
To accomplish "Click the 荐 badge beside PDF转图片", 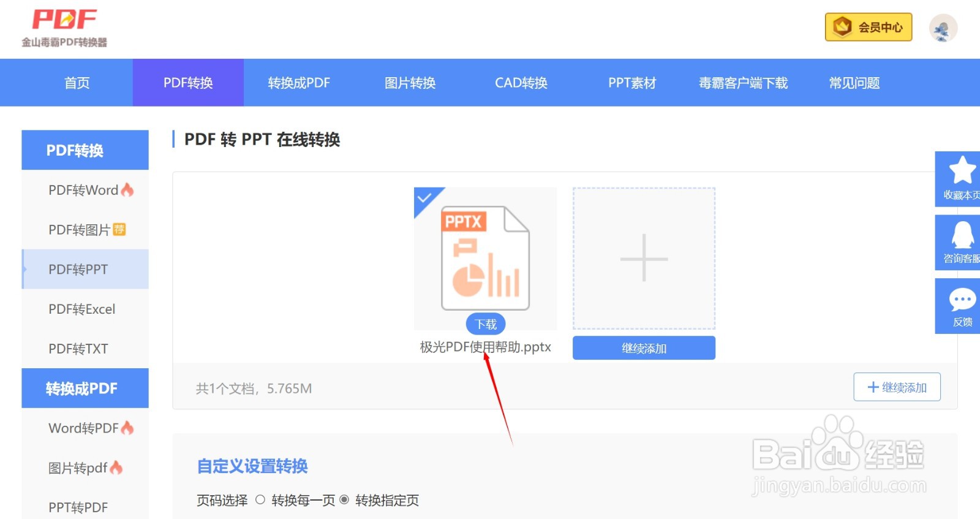I will (119, 229).
